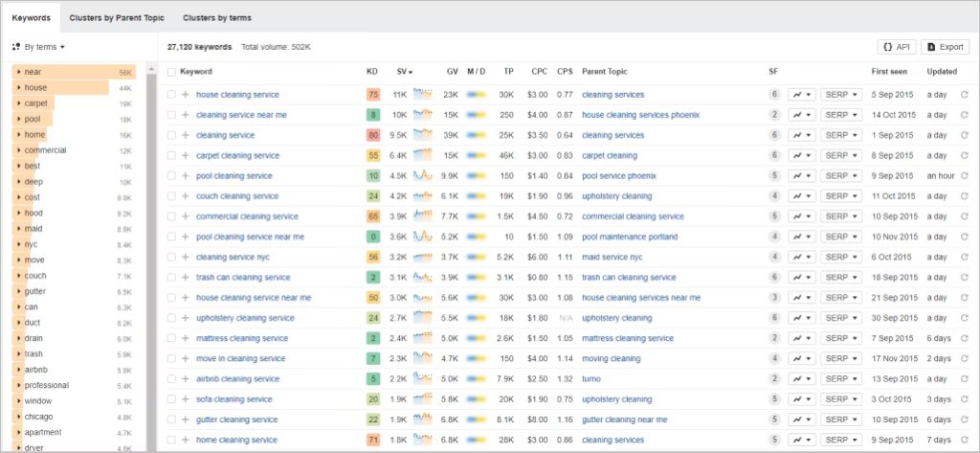Image resolution: width=980 pixels, height=453 pixels.
Task: Add 'house cleaning service' keyword via plus icon
Action: pyautogui.click(x=185, y=95)
